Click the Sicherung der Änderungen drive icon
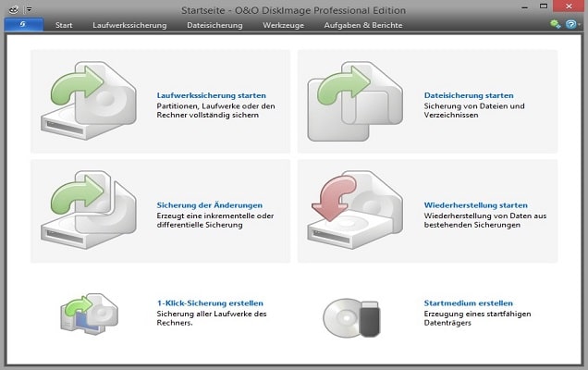The width and height of the screenshot is (588, 370). (89, 210)
